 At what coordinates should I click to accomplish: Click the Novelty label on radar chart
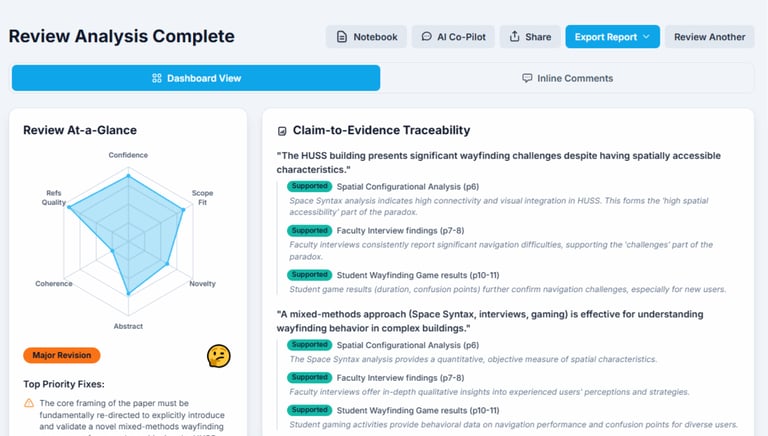click(x=202, y=284)
